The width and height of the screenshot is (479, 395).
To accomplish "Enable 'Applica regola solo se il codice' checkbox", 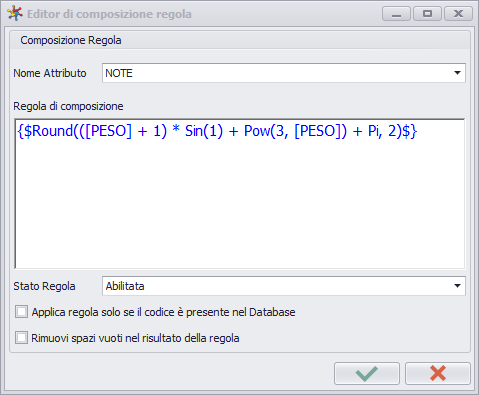I will pos(21,312).
